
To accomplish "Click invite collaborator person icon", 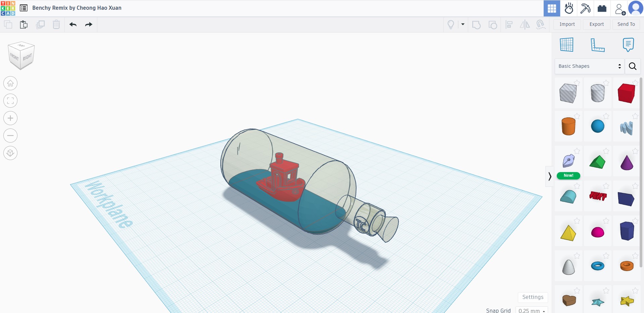I will coord(620,9).
